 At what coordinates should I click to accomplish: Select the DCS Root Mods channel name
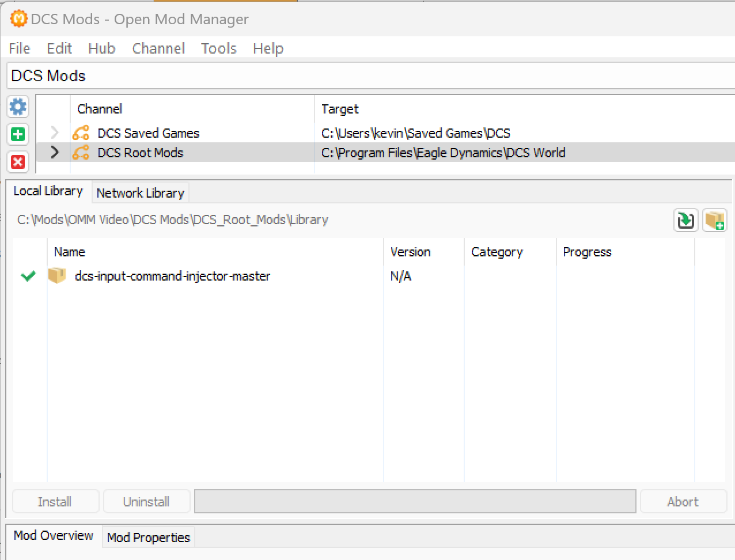141,153
